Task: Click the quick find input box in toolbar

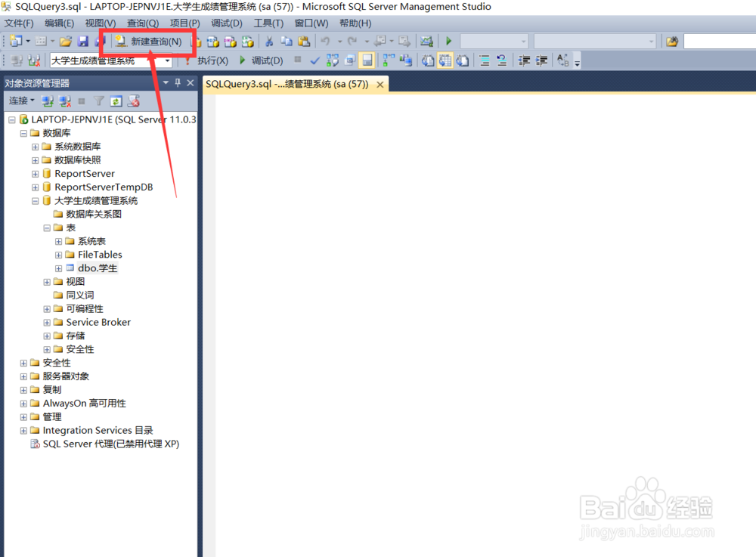Action: [x=720, y=42]
